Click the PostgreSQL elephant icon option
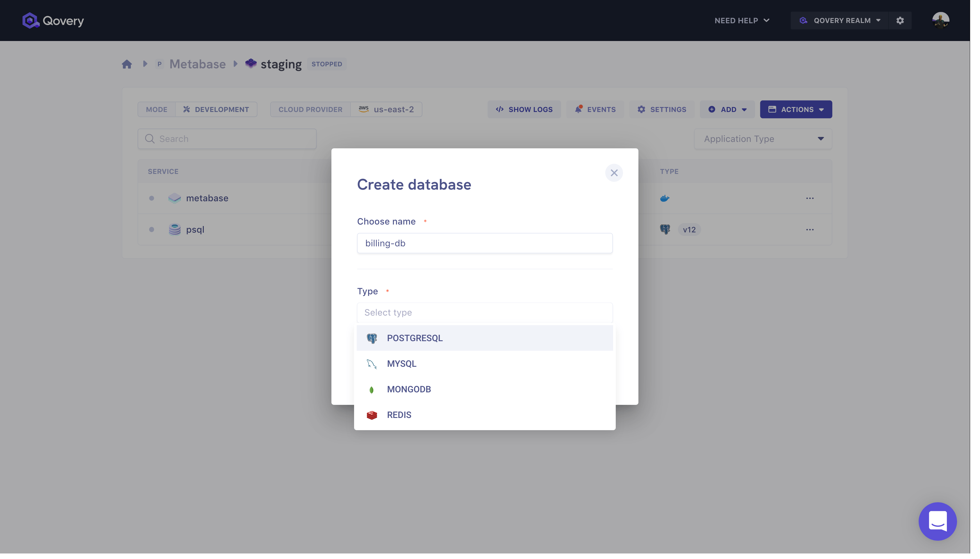 [x=372, y=338]
